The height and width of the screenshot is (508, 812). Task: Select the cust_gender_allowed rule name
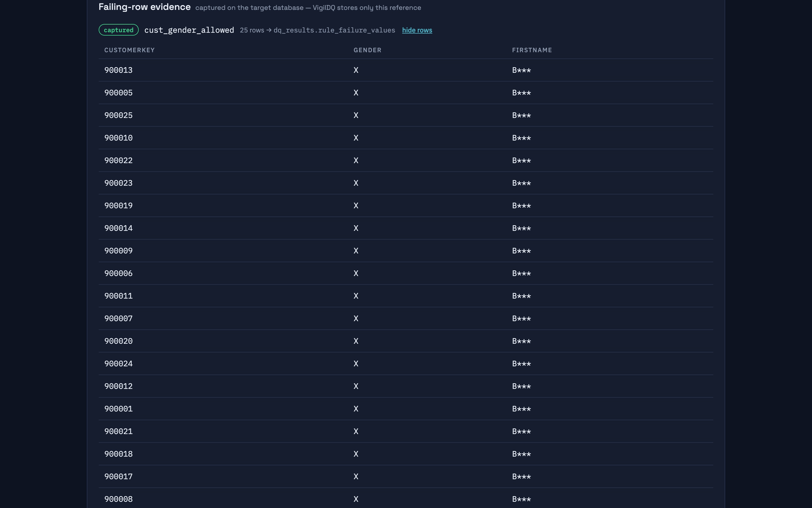(189, 30)
